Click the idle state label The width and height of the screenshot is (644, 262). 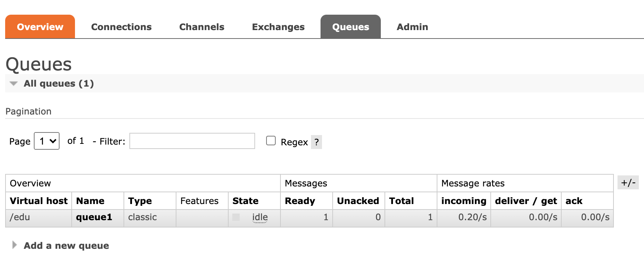260,217
